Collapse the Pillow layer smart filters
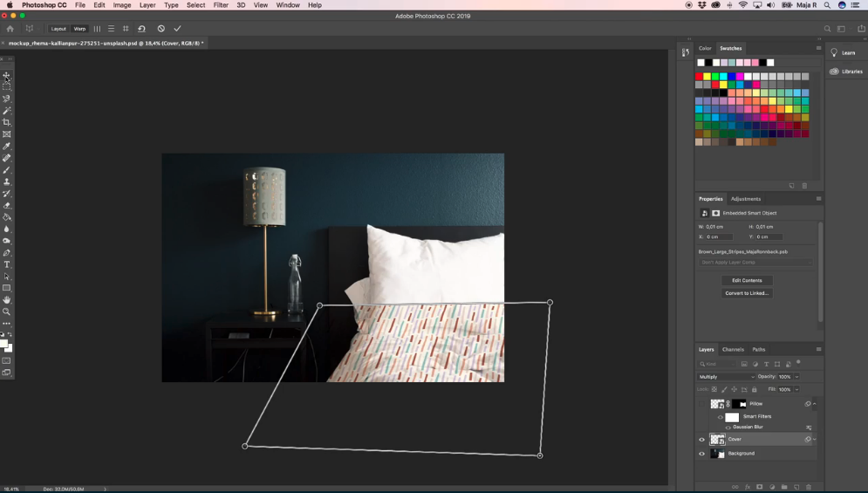Image resolution: width=868 pixels, height=493 pixels. click(815, 404)
